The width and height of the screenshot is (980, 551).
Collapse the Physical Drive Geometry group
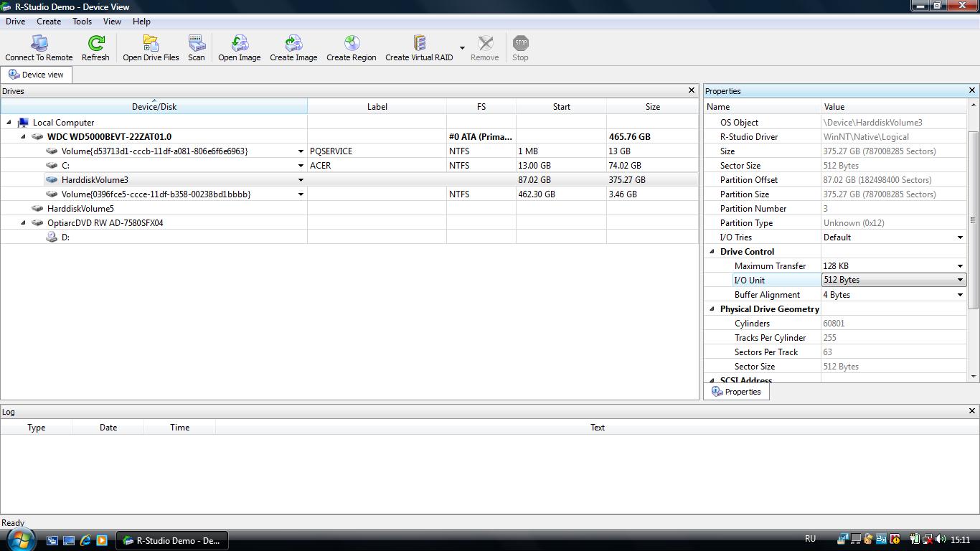tap(712, 309)
